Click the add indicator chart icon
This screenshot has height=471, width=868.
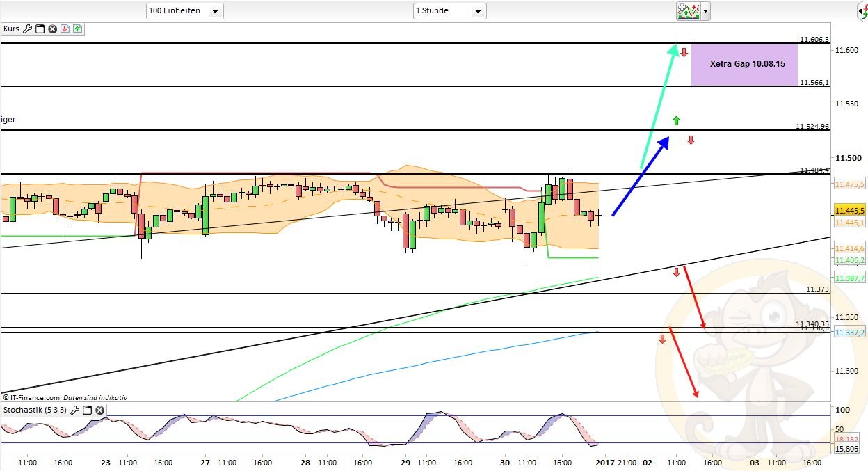[688, 10]
